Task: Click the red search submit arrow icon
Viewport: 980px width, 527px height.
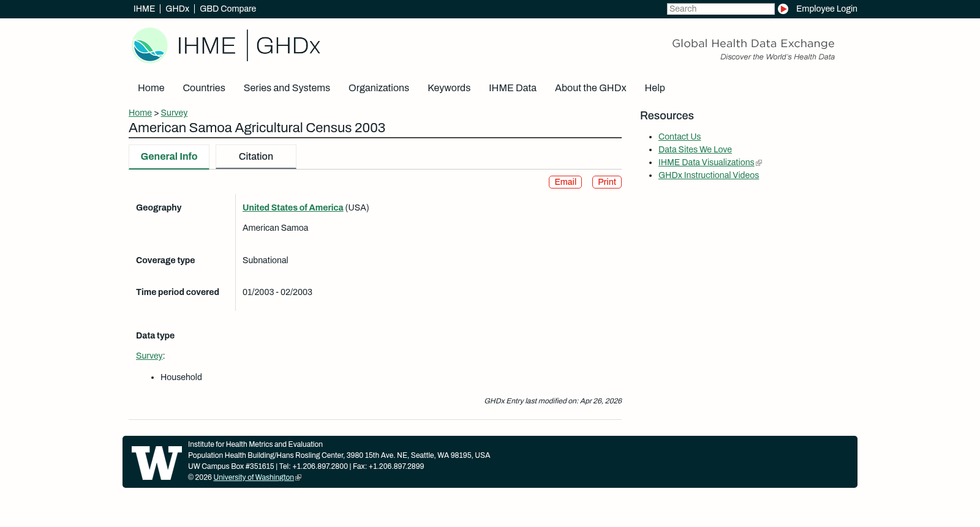Action: 783,9
